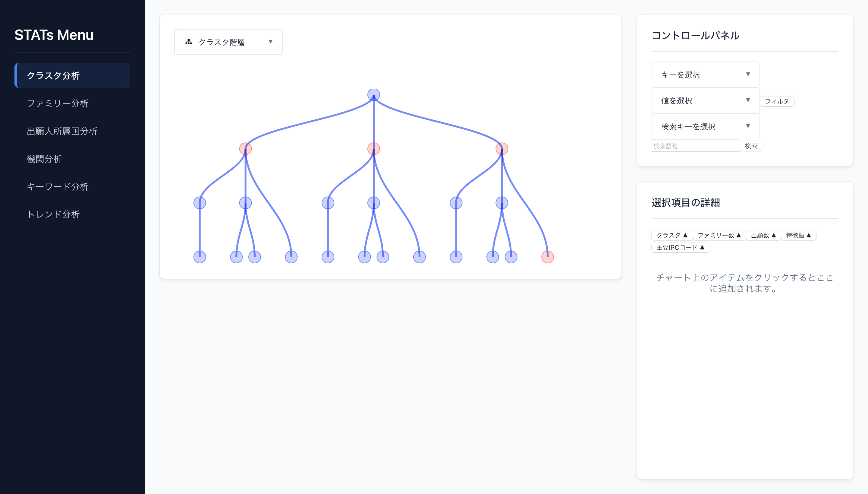Click the hierarchy icon beside クラスタ階層
This screenshot has width=868, height=494.
189,42
